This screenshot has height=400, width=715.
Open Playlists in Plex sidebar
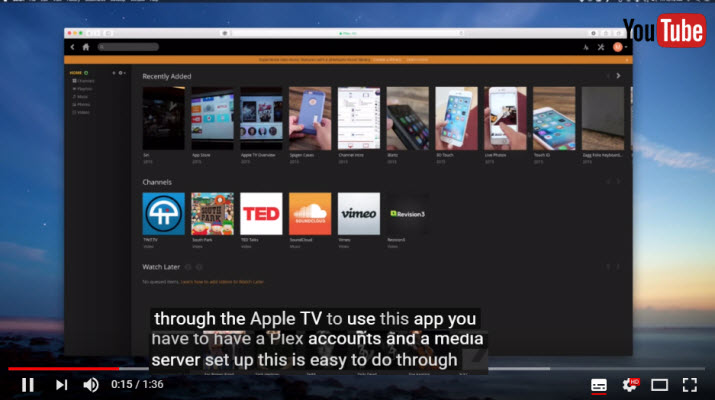[83, 89]
